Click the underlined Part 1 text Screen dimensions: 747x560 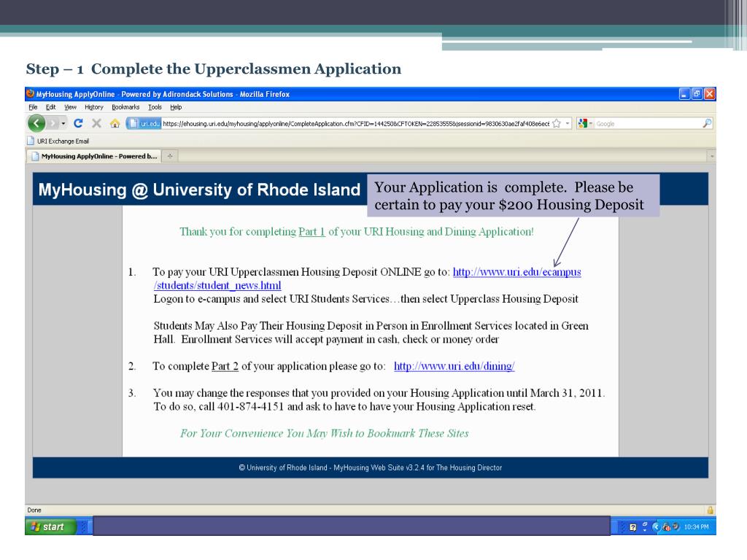click(311, 232)
